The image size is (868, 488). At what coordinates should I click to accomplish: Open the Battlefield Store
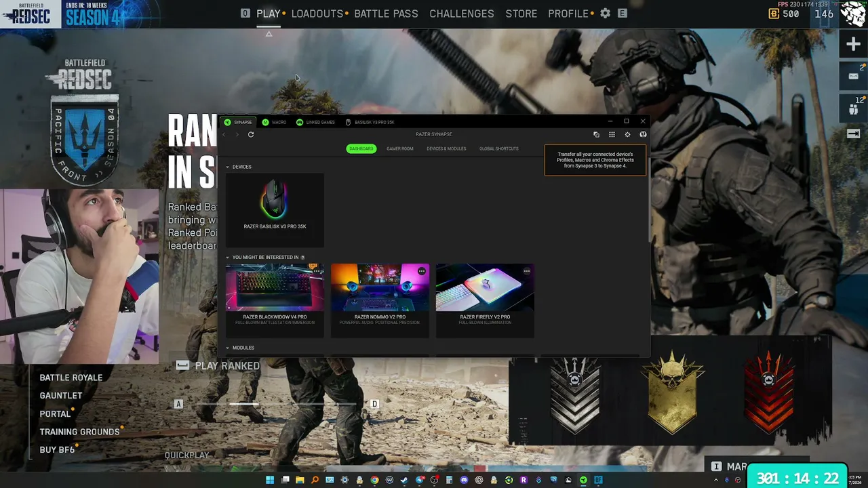pyautogui.click(x=521, y=14)
